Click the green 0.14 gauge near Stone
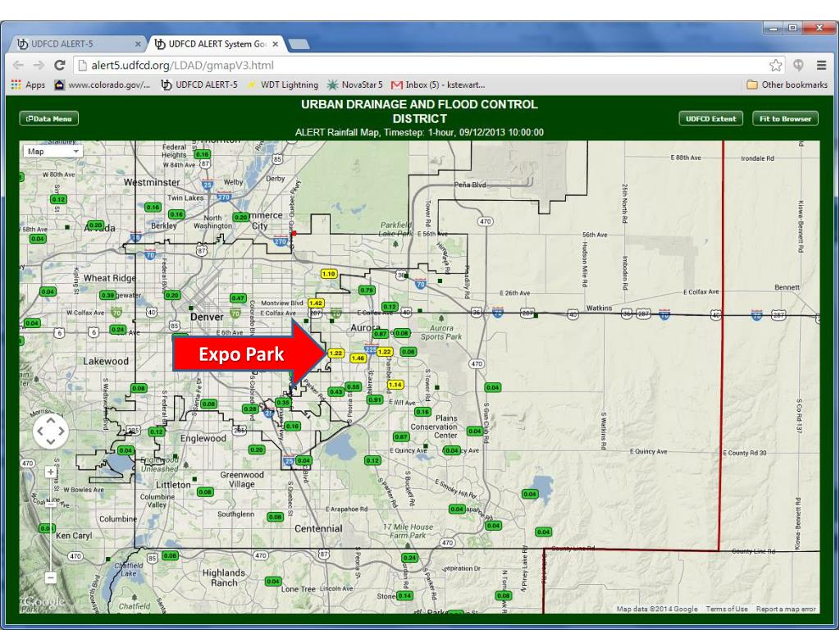Screen dimensions: 840x630 [404, 596]
